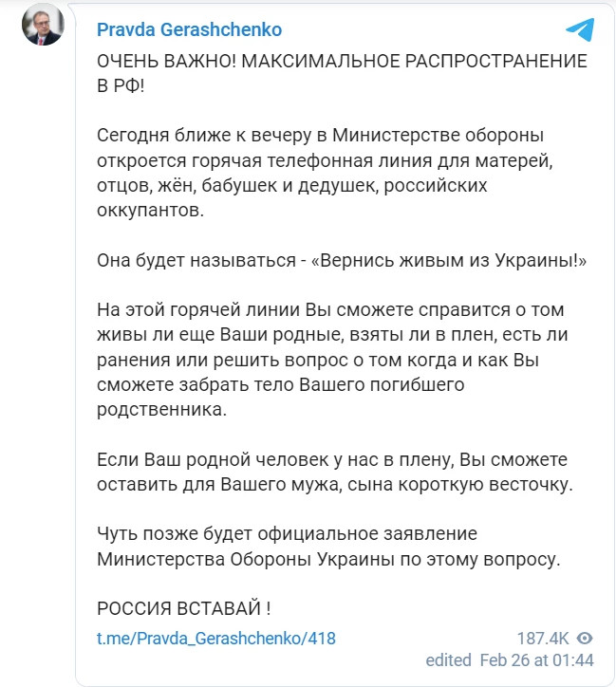This screenshot has width=616, height=687.
Task: Click the 187.4K view count
Action: pyautogui.click(x=543, y=639)
